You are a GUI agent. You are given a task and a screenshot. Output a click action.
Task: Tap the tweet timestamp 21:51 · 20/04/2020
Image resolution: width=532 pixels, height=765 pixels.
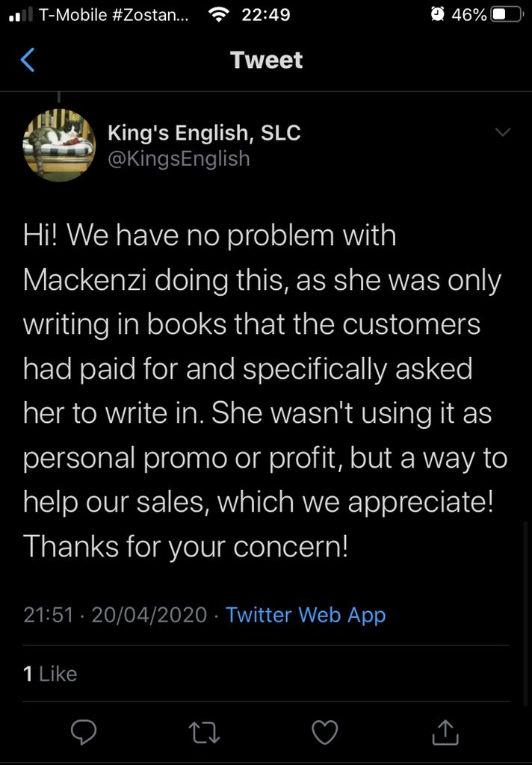(115, 615)
